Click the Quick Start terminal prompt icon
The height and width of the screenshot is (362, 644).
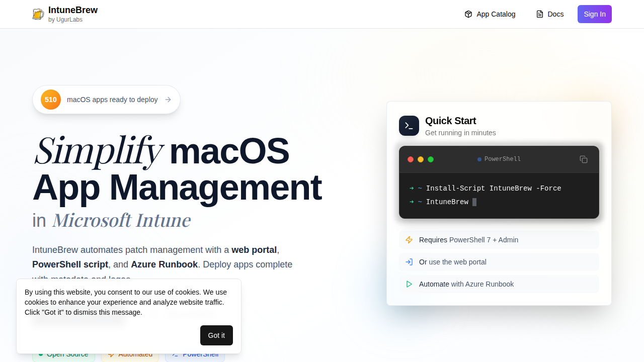click(x=409, y=126)
